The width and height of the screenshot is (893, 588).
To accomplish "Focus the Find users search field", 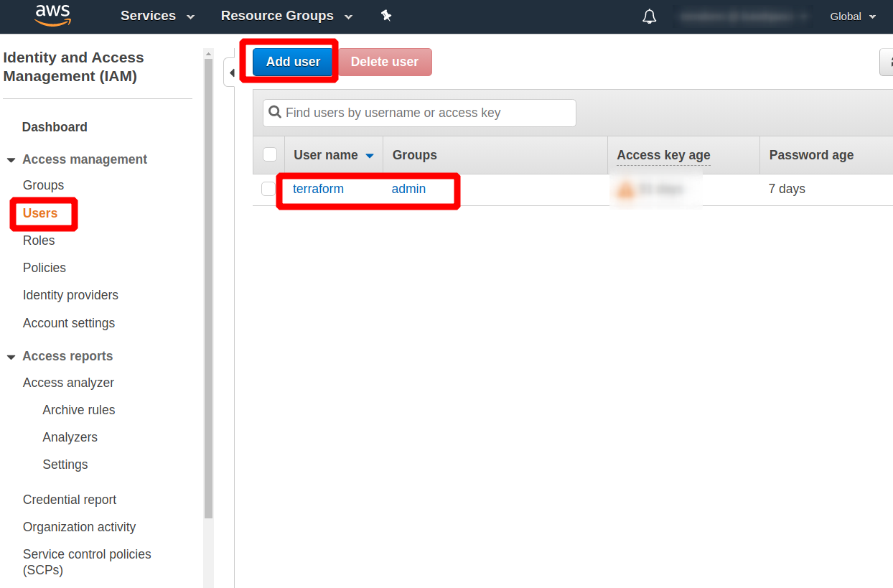I will click(x=419, y=113).
